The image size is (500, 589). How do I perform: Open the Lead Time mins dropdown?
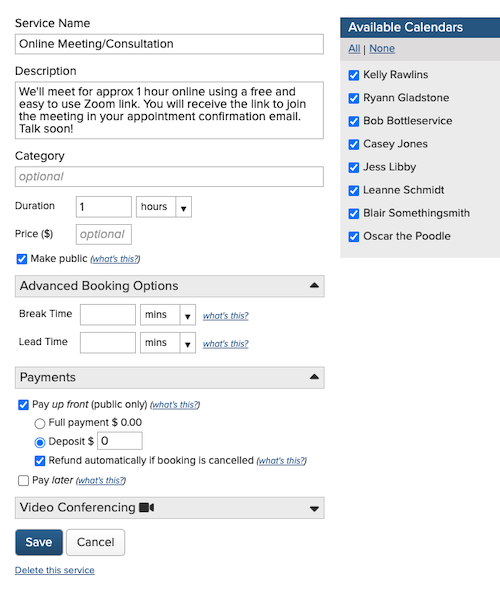click(168, 343)
